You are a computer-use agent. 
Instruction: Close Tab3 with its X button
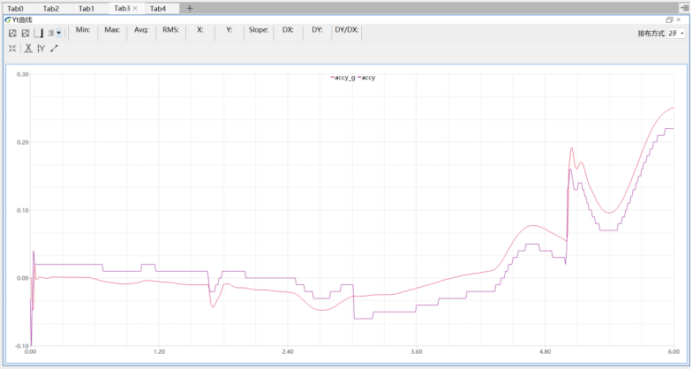135,8
